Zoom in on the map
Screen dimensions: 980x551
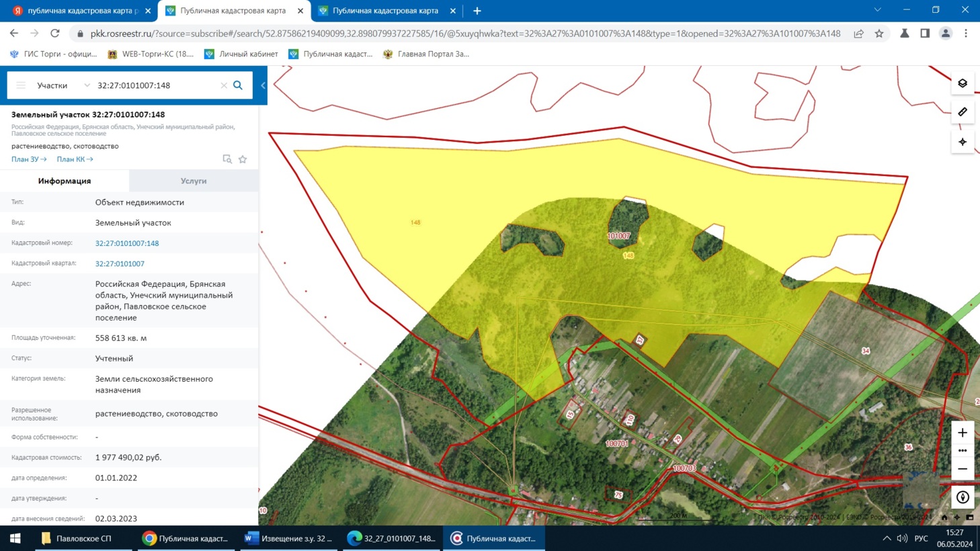[963, 433]
